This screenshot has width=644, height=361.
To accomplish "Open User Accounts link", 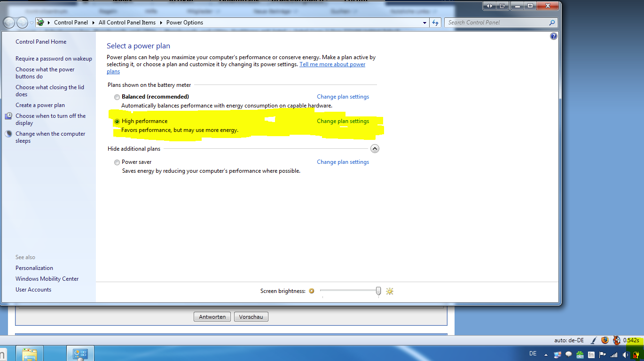I will tap(33, 290).
